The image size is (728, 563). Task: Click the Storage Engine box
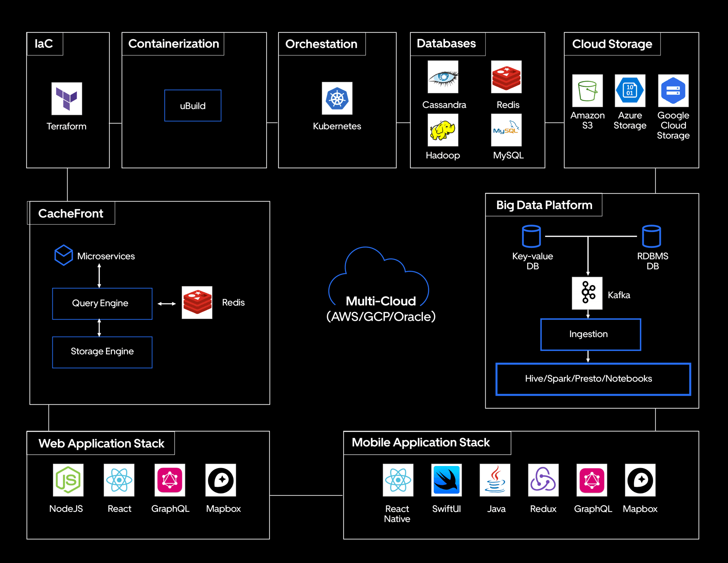coord(102,352)
